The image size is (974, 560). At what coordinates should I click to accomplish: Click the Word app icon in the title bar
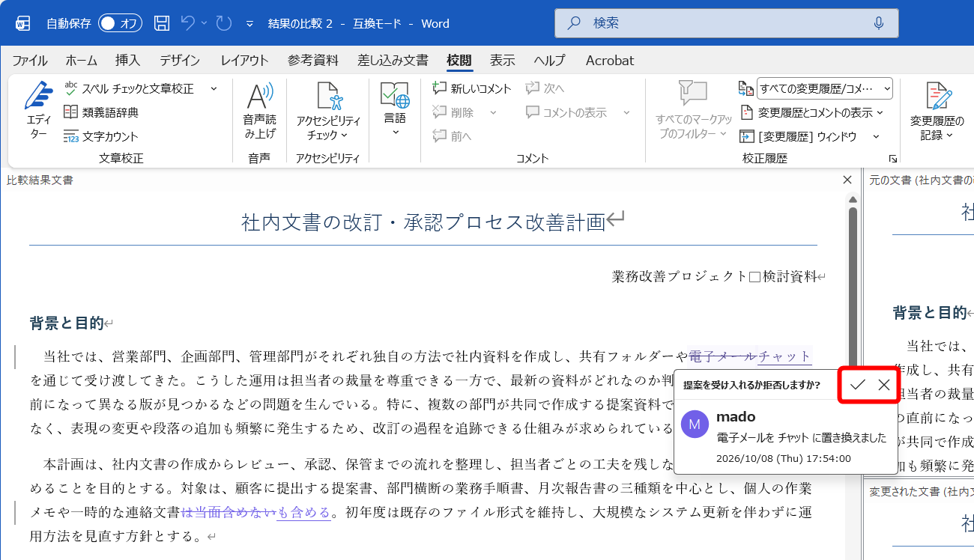tap(22, 24)
